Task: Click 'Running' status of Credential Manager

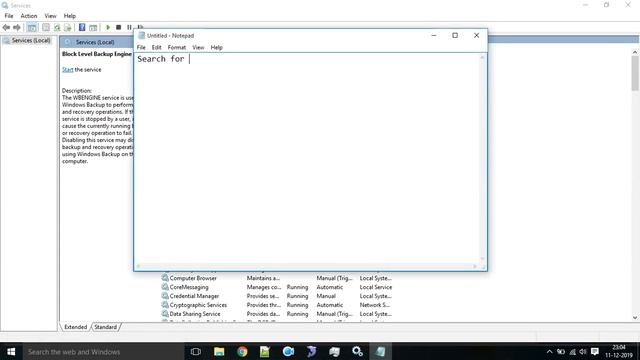Action: click(x=297, y=296)
